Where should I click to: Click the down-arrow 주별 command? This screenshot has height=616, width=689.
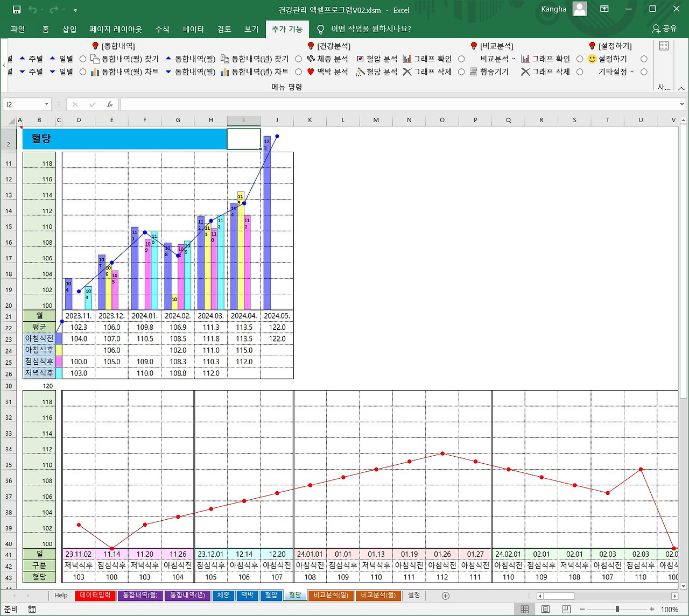(x=31, y=72)
